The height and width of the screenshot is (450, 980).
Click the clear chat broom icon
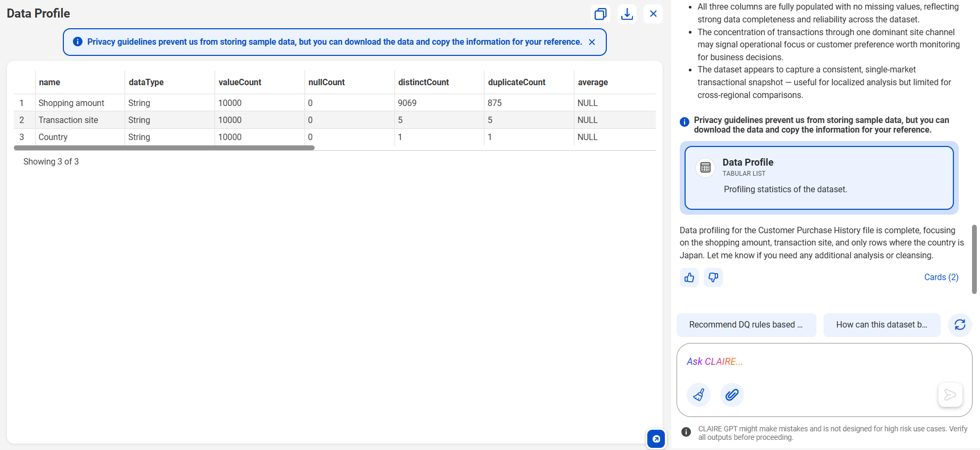[x=699, y=395]
